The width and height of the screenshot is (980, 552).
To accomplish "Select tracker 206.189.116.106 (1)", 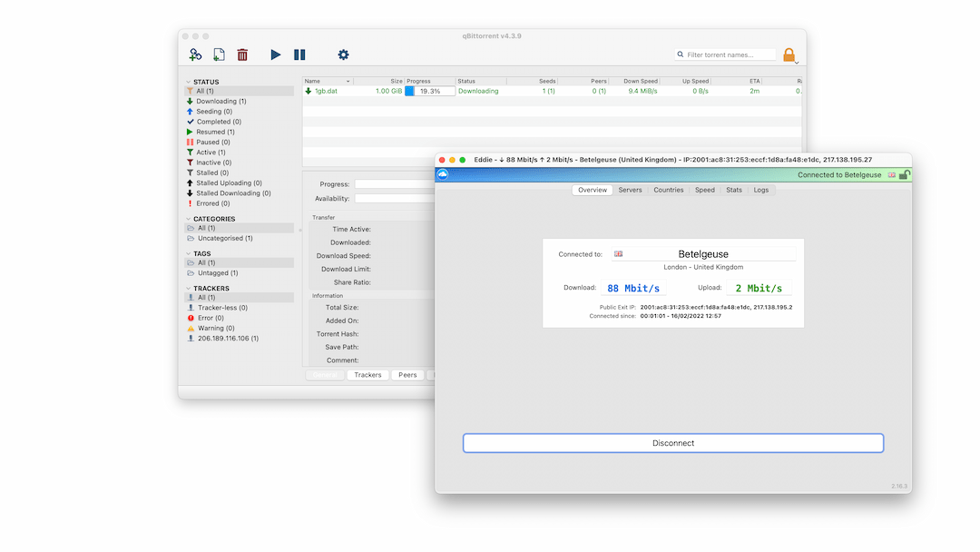I will pos(228,339).
